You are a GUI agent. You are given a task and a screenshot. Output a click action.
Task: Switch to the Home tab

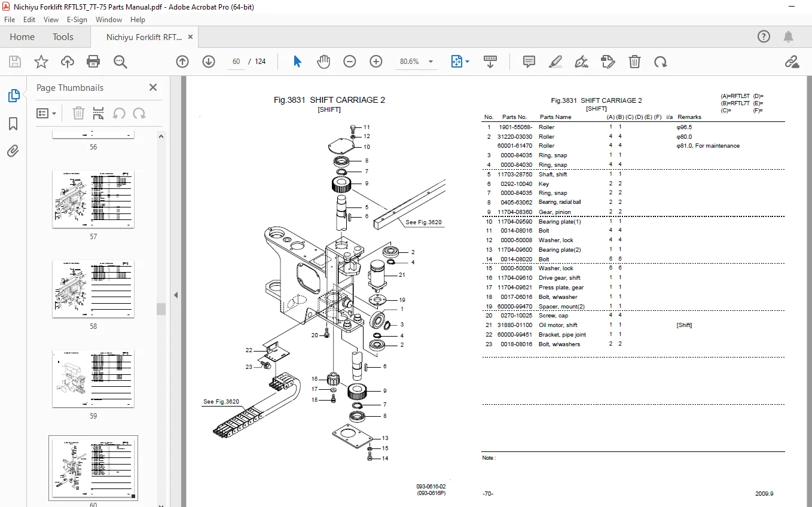coord(22,36)
